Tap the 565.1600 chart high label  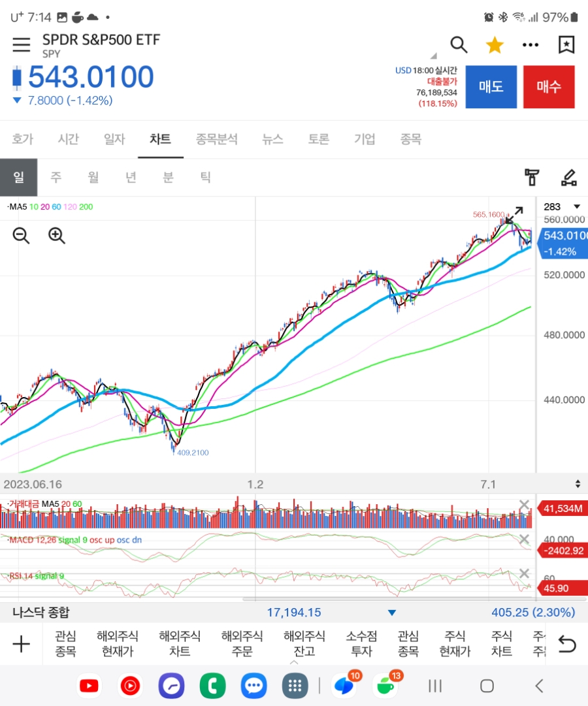[489, 214]
